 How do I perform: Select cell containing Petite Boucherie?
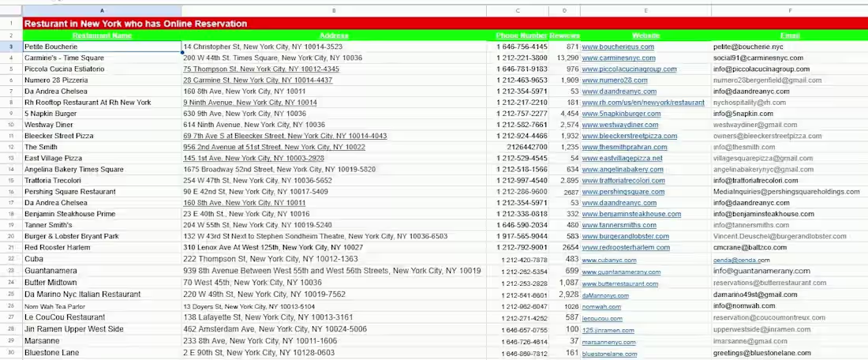[102, 47]
